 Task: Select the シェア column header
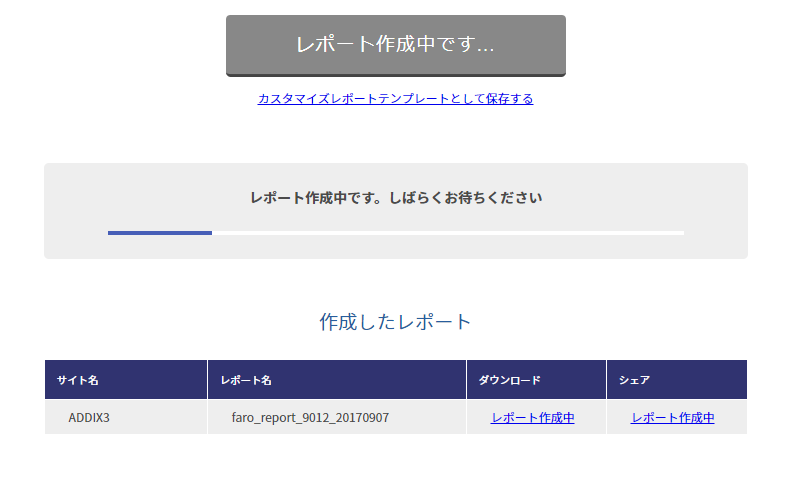[677, 380]
